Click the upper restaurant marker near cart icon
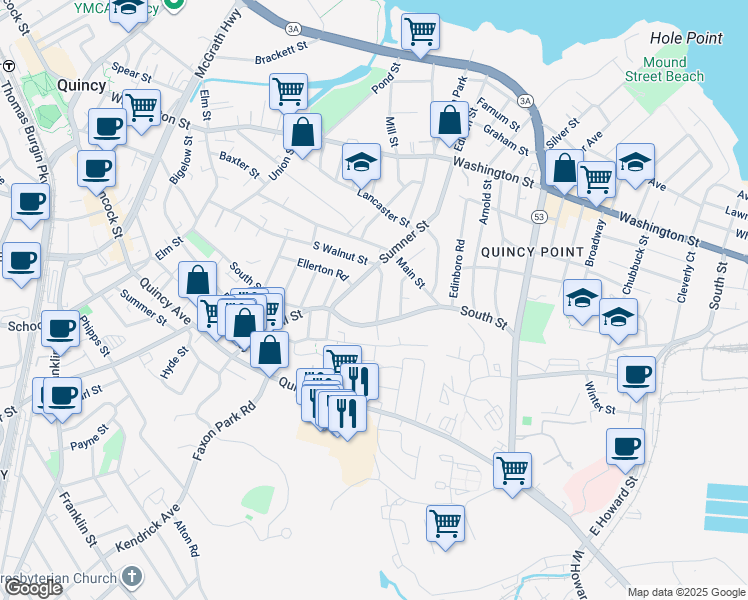 360,382
